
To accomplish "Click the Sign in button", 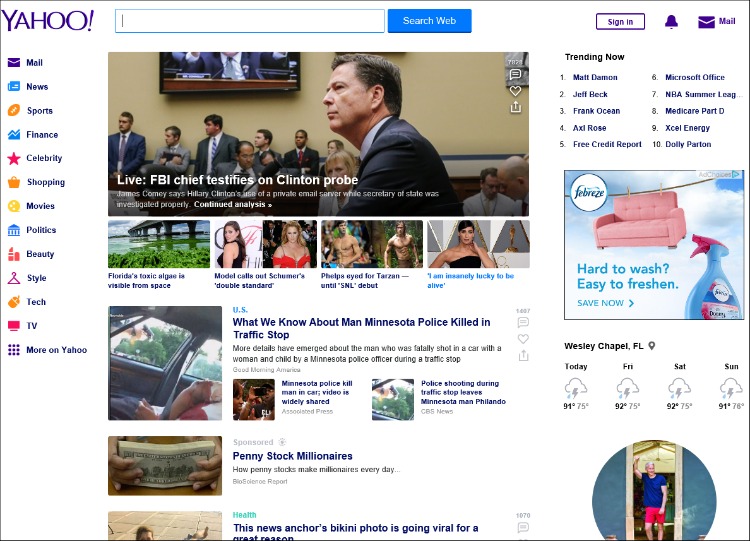I will pyautogui.click(x=620, y=21).
